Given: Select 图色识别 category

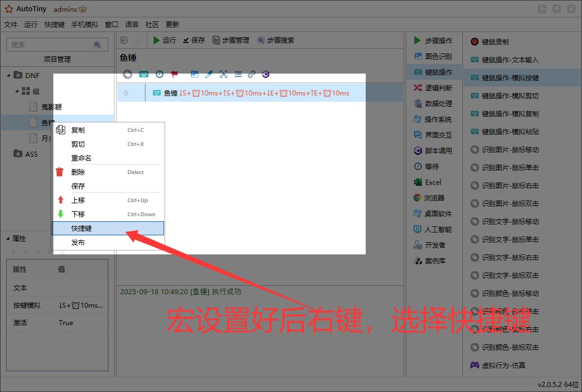Looking at the screenshot, I should coord(434,56).
